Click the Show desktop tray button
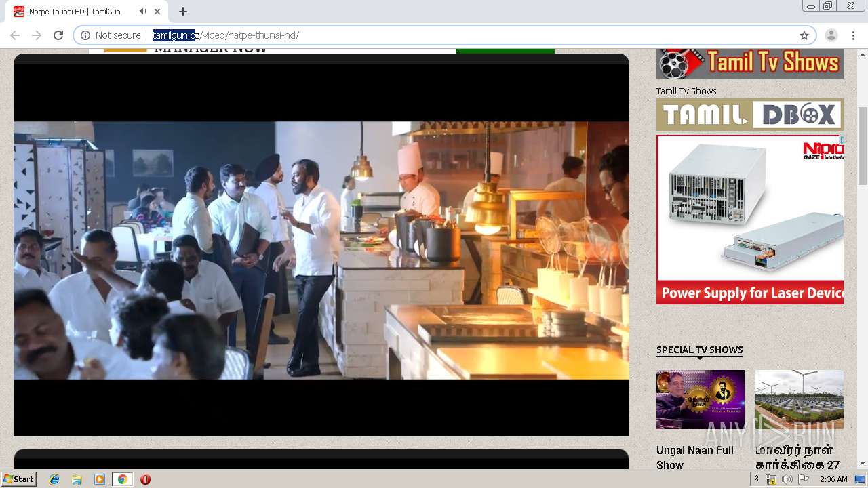Viewport: 868px width, 488px height. point(860,479)
